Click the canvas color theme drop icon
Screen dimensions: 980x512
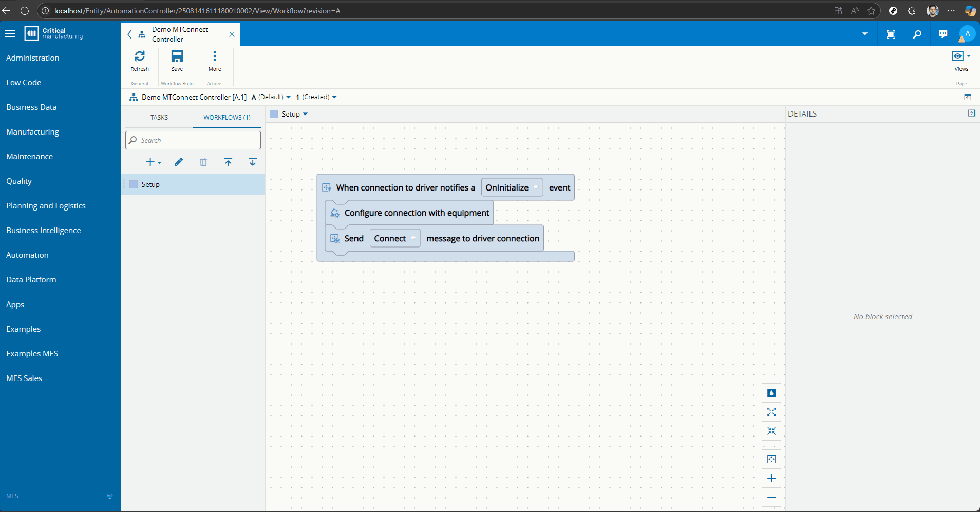point(771,393)
